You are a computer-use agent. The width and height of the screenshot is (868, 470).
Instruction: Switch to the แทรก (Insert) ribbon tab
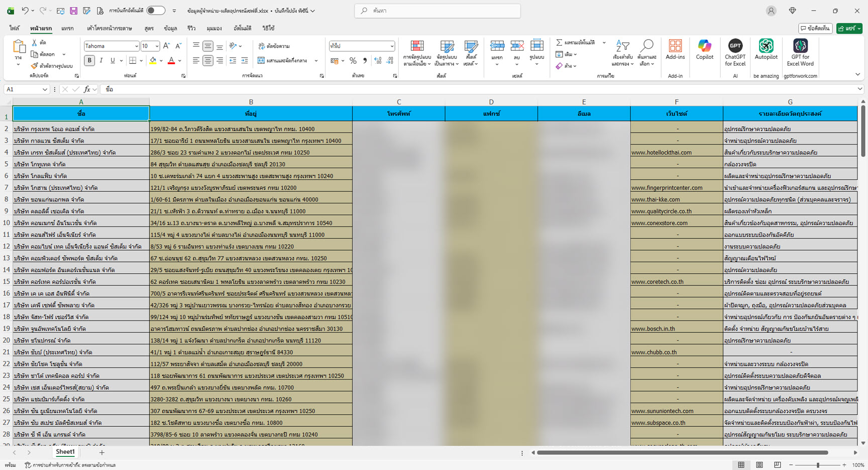[x=67, y=29]
